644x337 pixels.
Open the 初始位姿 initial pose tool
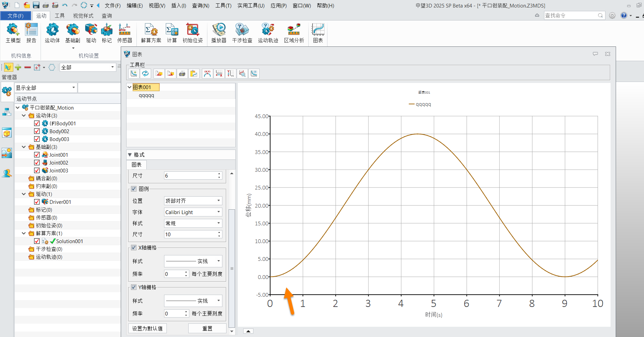[193, 33]
